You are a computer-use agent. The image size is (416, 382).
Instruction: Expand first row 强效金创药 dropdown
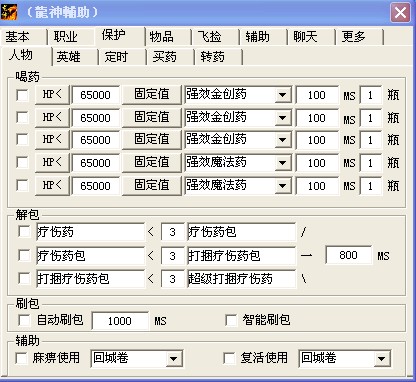(x=283, y=95)
